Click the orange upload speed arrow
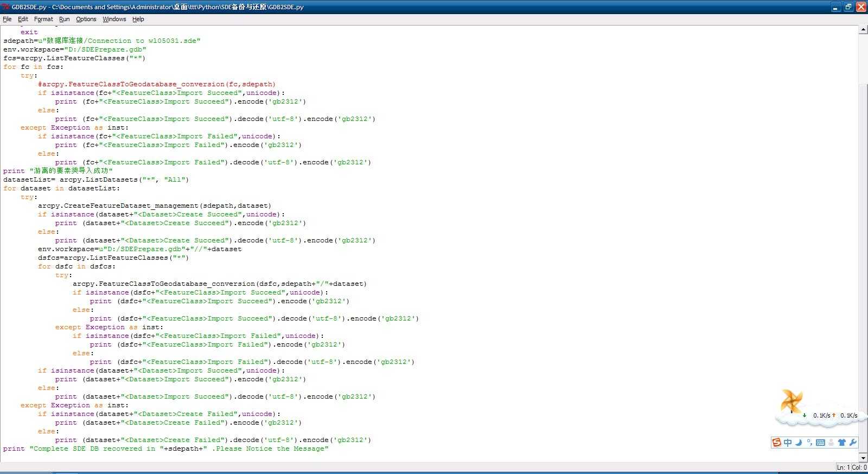Image resolution: width=868 pixels, height=474 pixels. coord(834,415)
